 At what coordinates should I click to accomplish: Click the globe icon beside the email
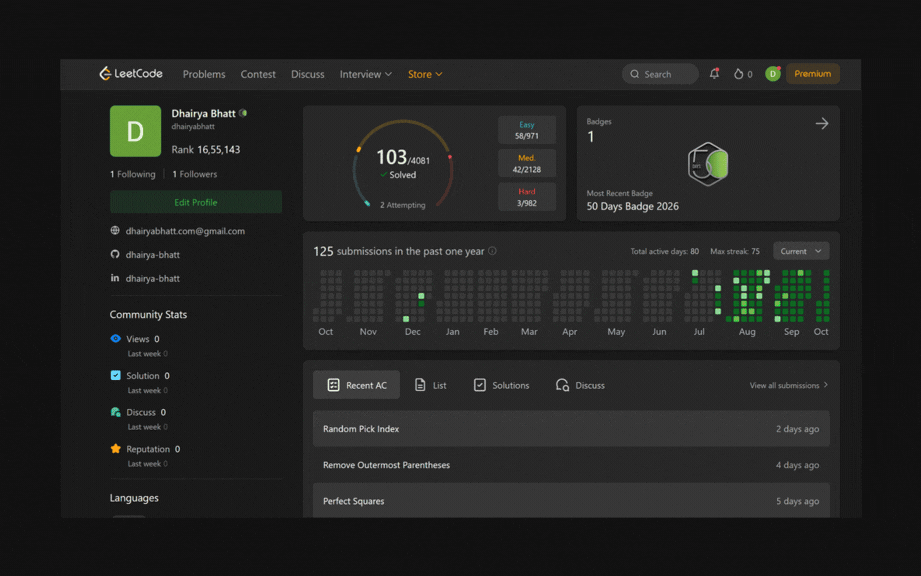pos(115,231)
